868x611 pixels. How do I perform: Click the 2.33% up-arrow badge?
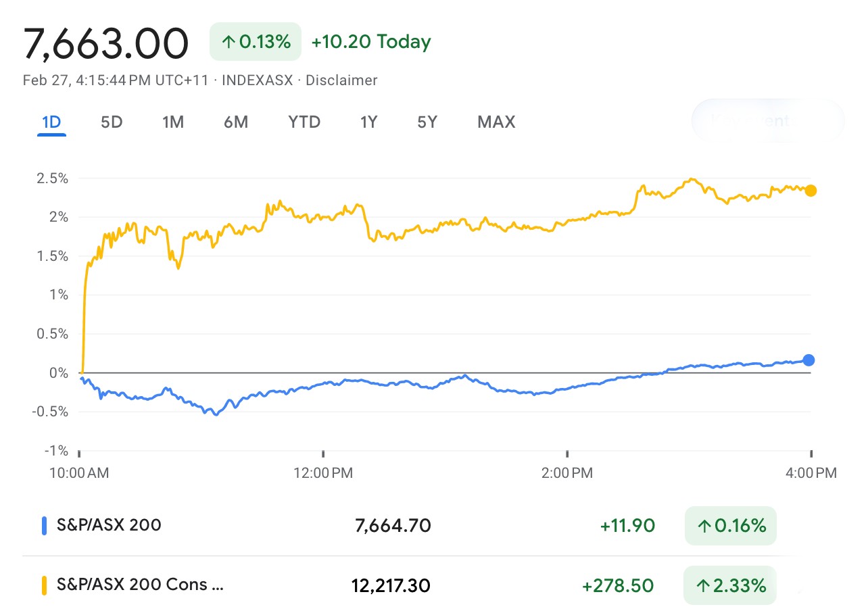click(730, 585)
